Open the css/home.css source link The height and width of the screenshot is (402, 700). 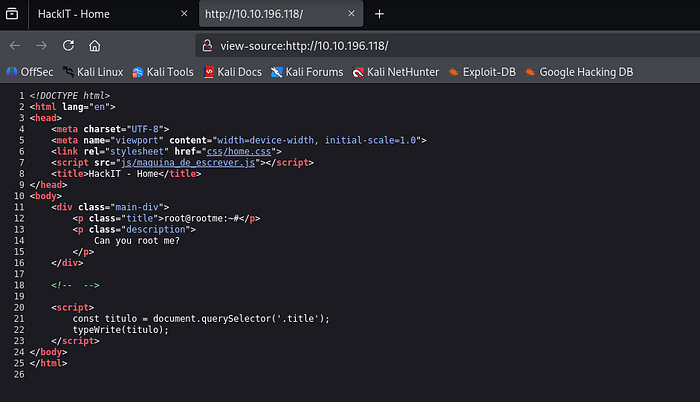coord(238,151)
